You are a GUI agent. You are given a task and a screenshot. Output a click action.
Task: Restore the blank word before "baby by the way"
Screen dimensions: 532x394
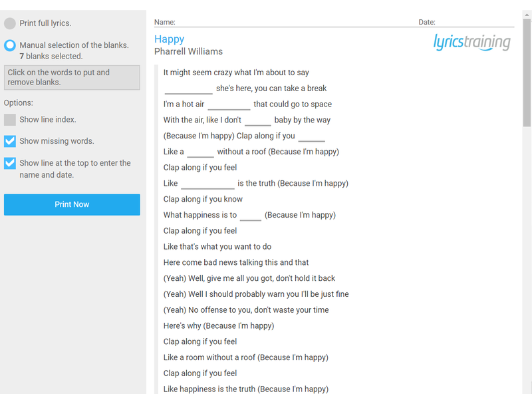coord(258,120)
